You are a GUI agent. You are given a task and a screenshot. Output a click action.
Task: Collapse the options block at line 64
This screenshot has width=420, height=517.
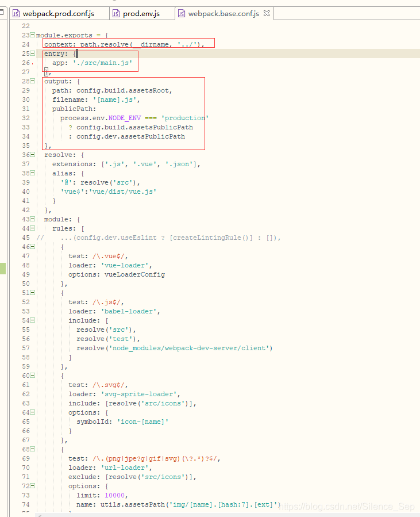coord(33,412)
